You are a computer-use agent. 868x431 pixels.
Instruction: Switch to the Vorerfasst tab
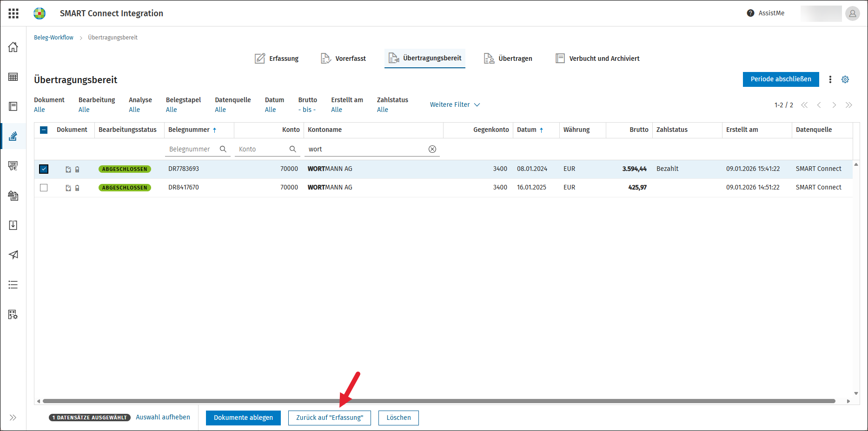pos(343,59)
